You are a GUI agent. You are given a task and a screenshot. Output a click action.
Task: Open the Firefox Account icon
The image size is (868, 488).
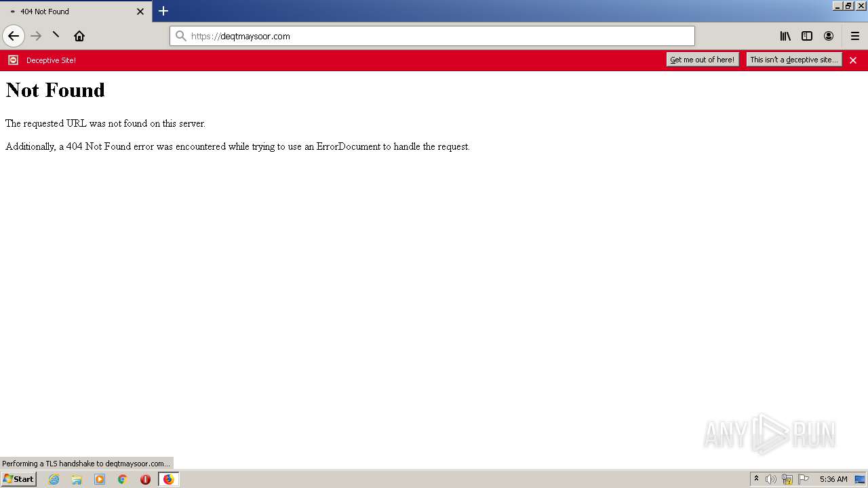(x=829, y=36)
